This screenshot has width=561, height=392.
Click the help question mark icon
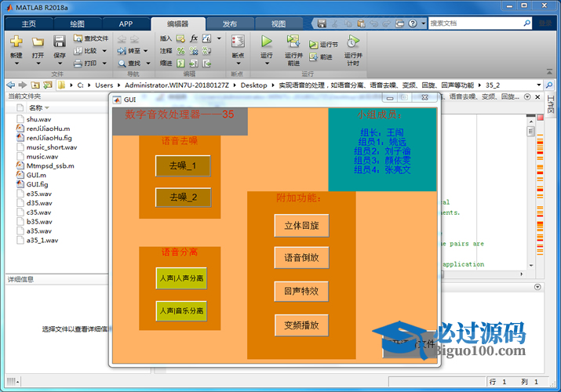(x=413, y=24)
